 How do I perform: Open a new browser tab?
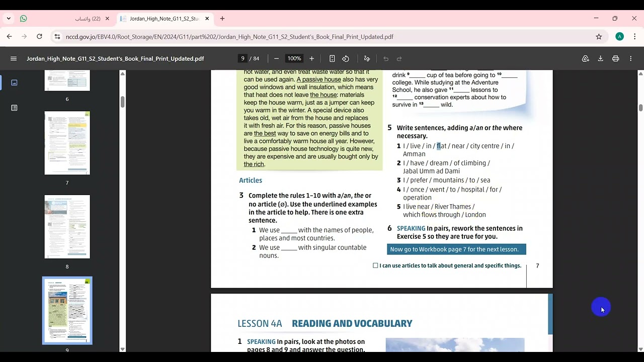coord(222,19)
